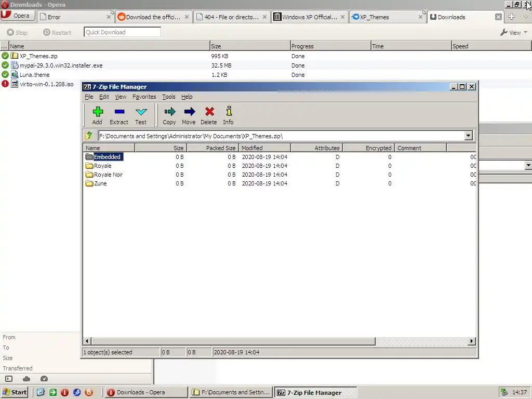Sort 7-Zip list by Modified column
532x399 pixels.
pos(264,148)
